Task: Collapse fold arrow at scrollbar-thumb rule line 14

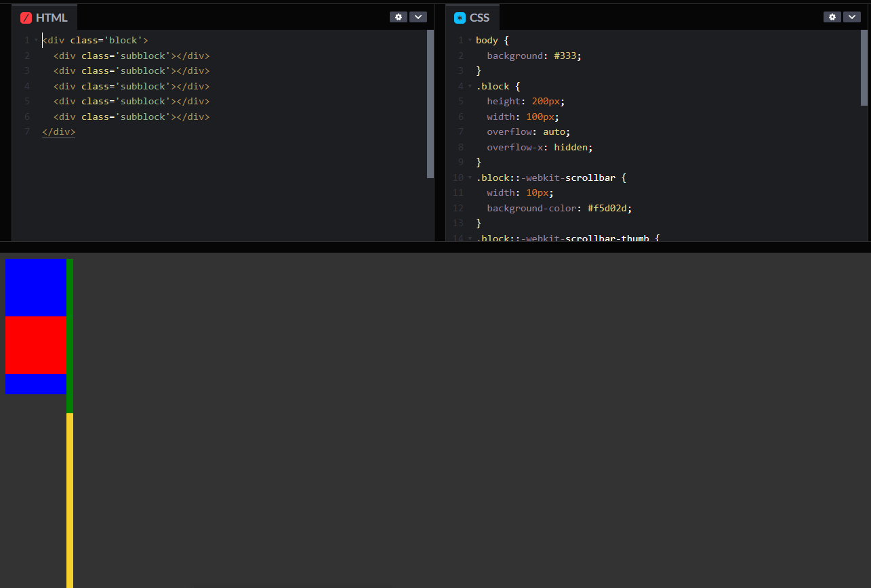Action: click(x=470, y=238)
